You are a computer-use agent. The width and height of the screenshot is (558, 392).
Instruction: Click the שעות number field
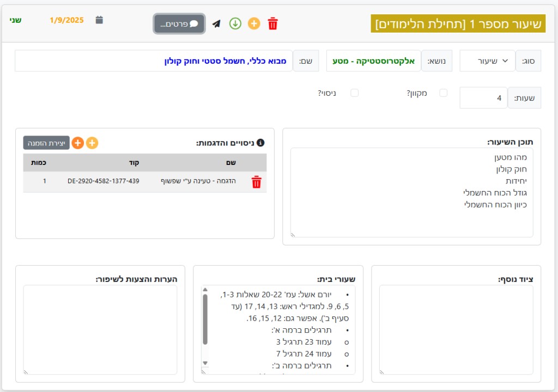coord(483,98)
